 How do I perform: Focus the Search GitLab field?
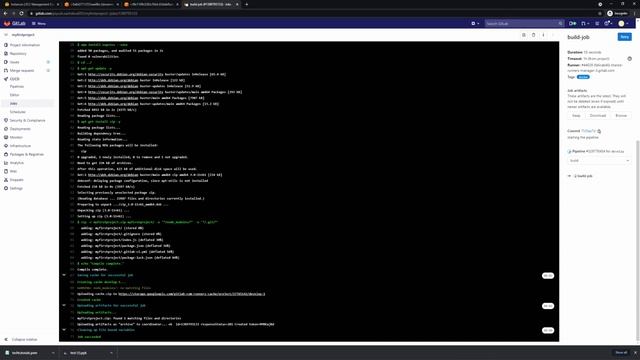click(x=524, y=24)
